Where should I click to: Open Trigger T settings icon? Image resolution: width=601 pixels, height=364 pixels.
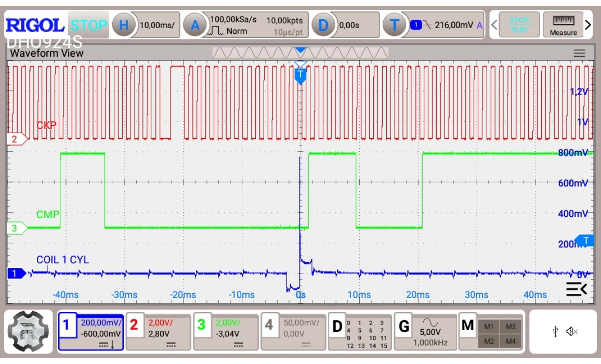coord(395,25)
